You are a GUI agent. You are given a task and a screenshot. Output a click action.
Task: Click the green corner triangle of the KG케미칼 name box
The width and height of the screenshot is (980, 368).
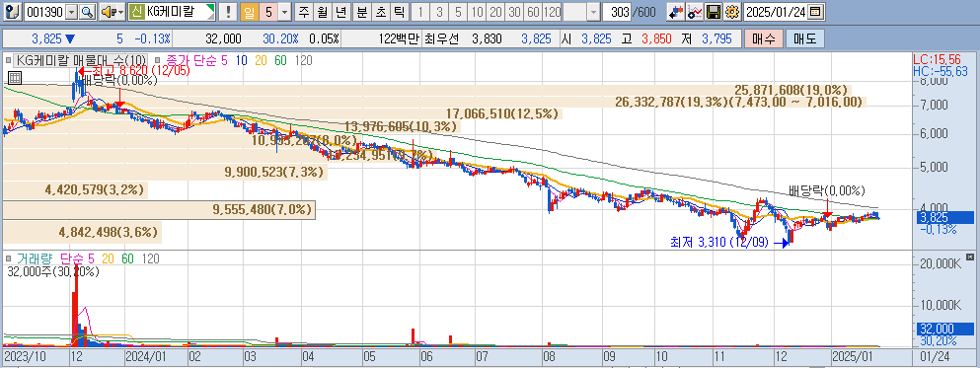pyautogui.click(x=210, y=9)
